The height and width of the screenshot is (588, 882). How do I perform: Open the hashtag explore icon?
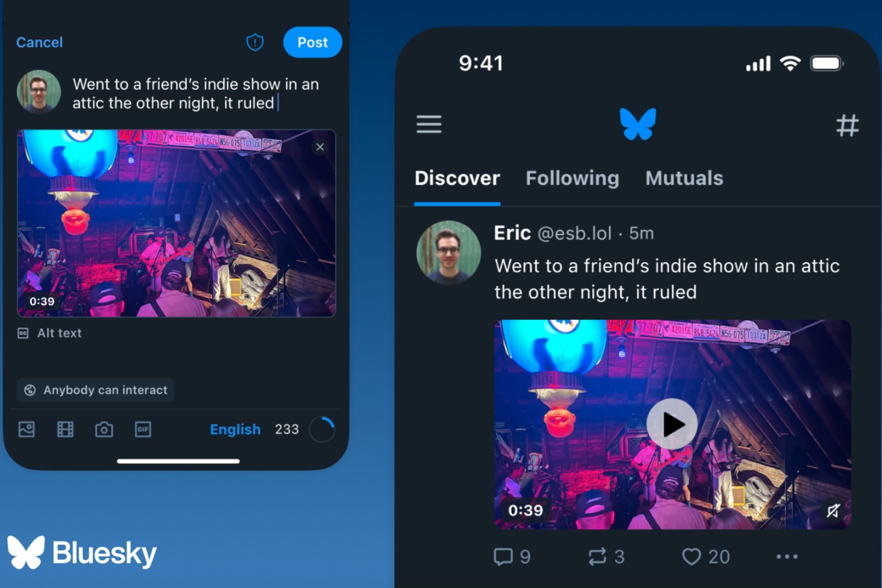[x=847, y=125]
